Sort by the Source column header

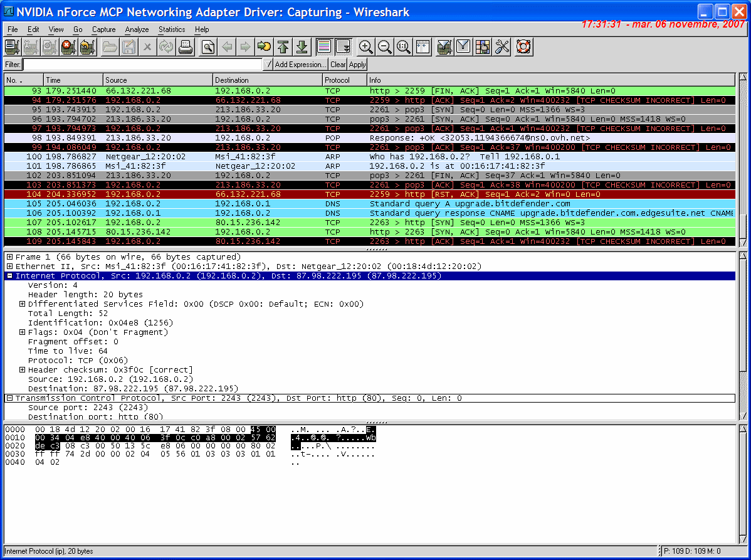(157, 80)
